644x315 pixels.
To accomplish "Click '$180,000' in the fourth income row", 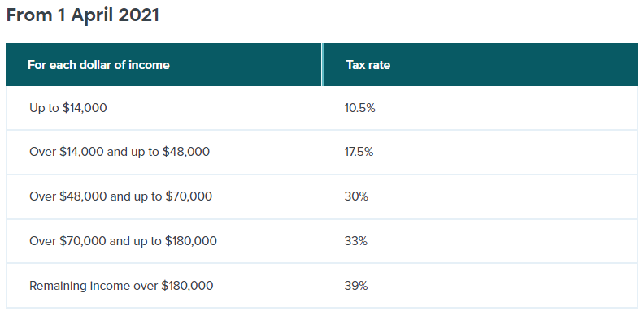I will 191,241.
